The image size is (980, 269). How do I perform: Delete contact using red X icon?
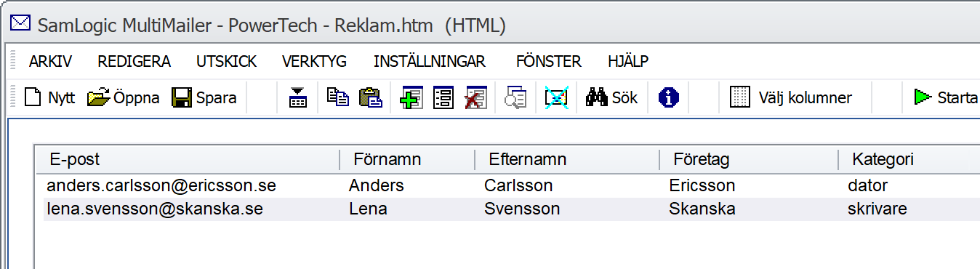pyautogui.click(x=475, y=97)
